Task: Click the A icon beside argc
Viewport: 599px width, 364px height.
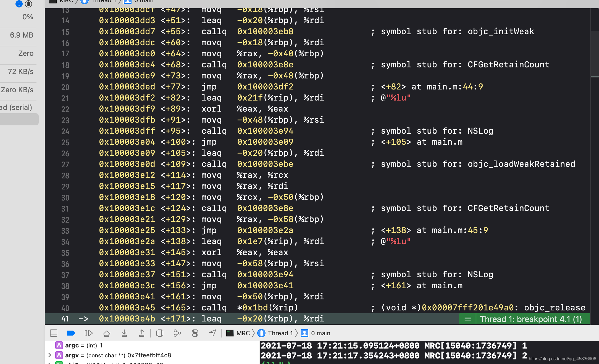Action: tap(59, 345)
